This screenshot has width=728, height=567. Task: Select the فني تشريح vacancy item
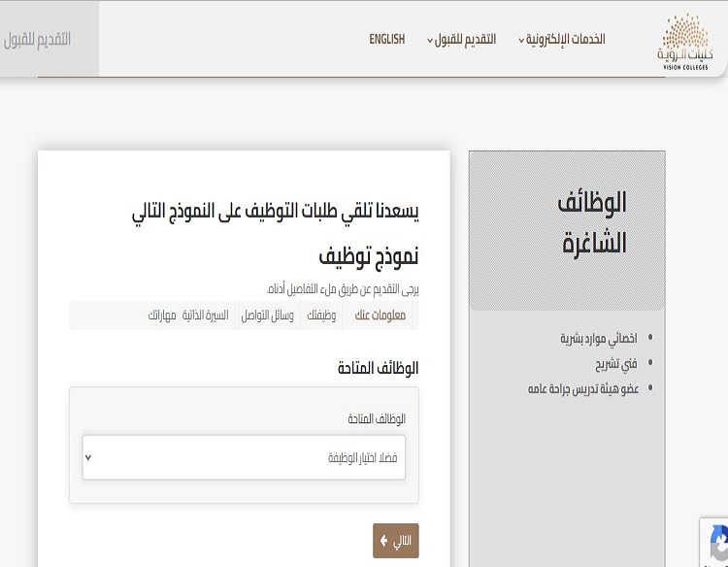click(x=616, y=364)
